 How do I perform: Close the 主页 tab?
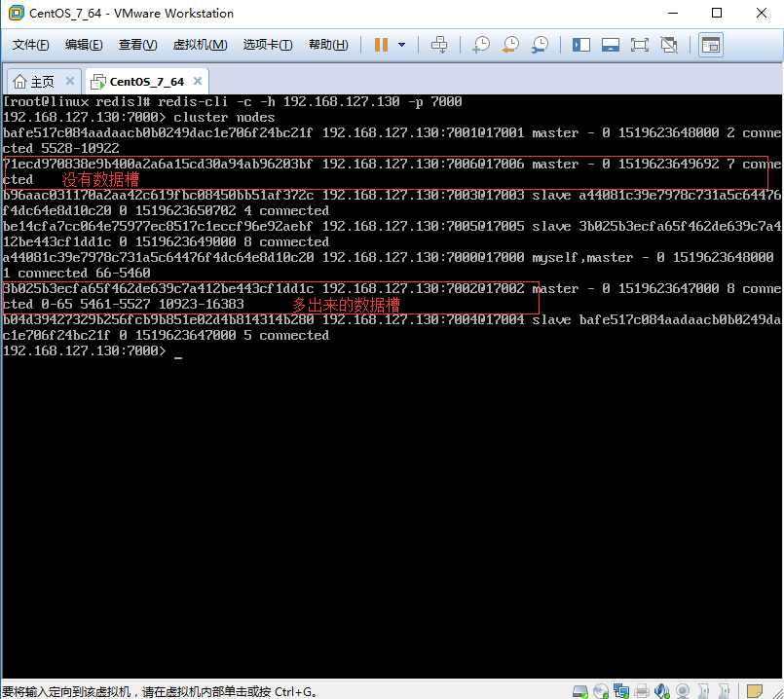(x=70, y=81)
